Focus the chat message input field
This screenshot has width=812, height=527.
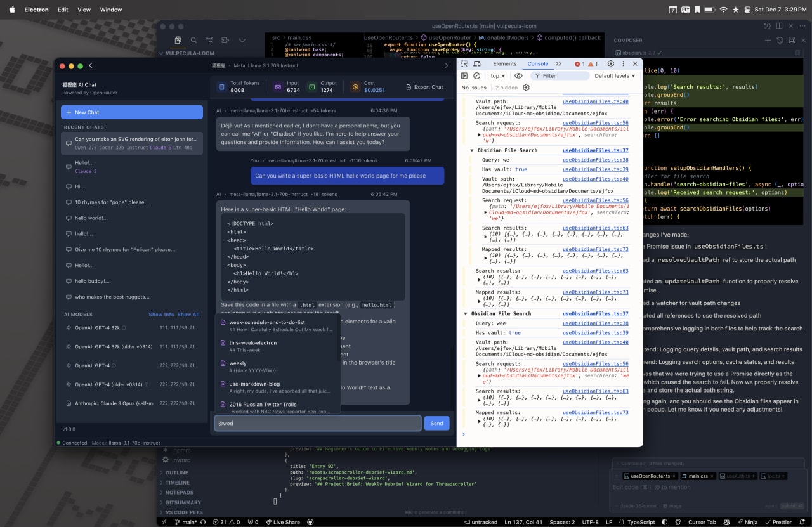click(316, 423)
